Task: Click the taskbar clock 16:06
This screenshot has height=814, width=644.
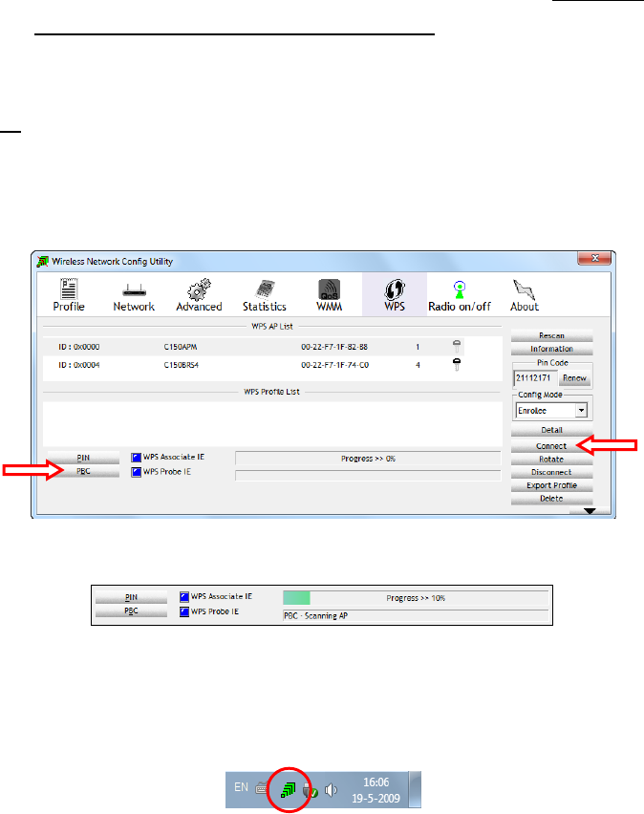Action: 376,782
